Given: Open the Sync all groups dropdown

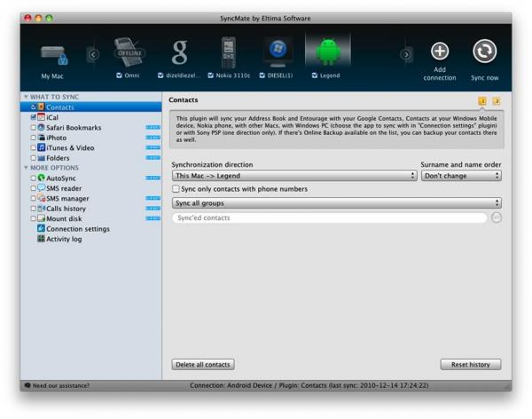Looking at the screenshot, I should 337,203.
